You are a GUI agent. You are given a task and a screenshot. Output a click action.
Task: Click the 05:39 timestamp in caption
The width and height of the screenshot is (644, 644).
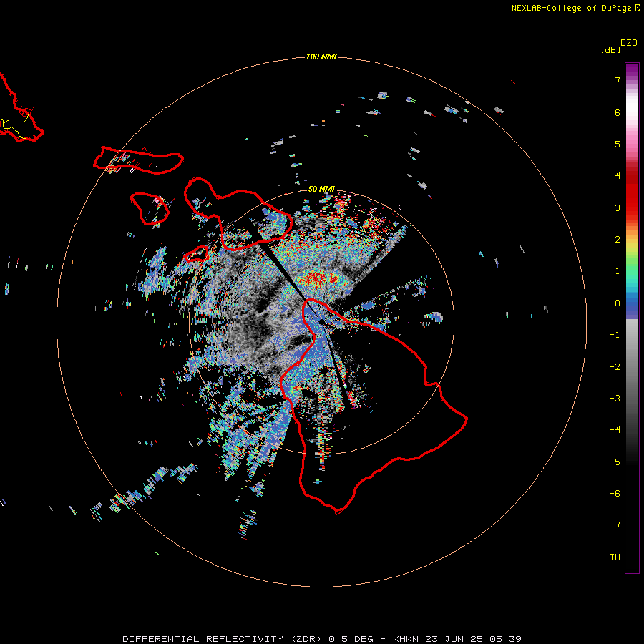pos(506,639)
